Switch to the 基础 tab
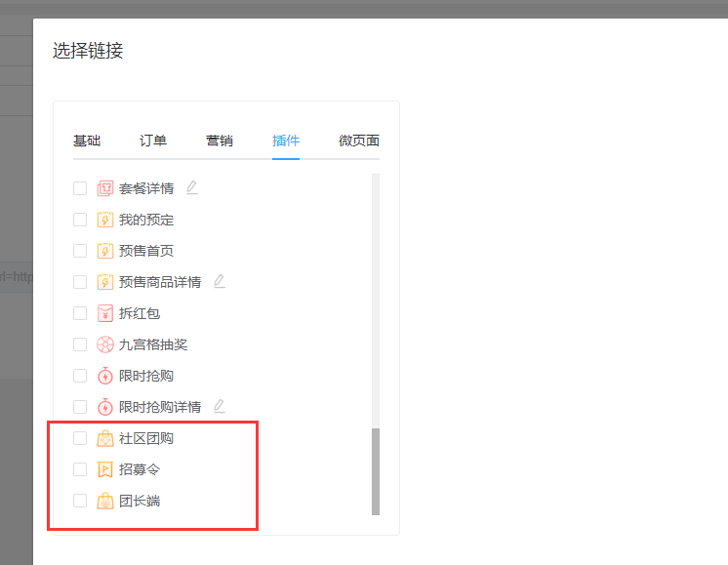728x565 pixels. coord(87,141)
